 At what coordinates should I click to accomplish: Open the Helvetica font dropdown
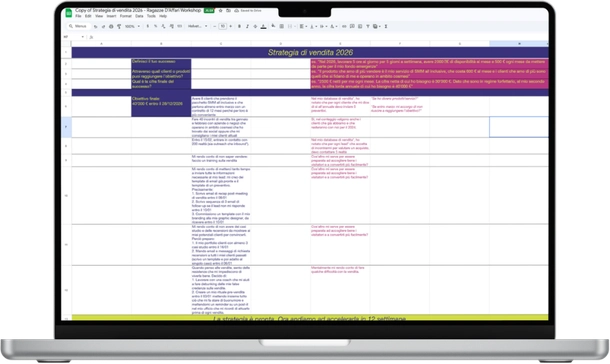coord(198,26)
